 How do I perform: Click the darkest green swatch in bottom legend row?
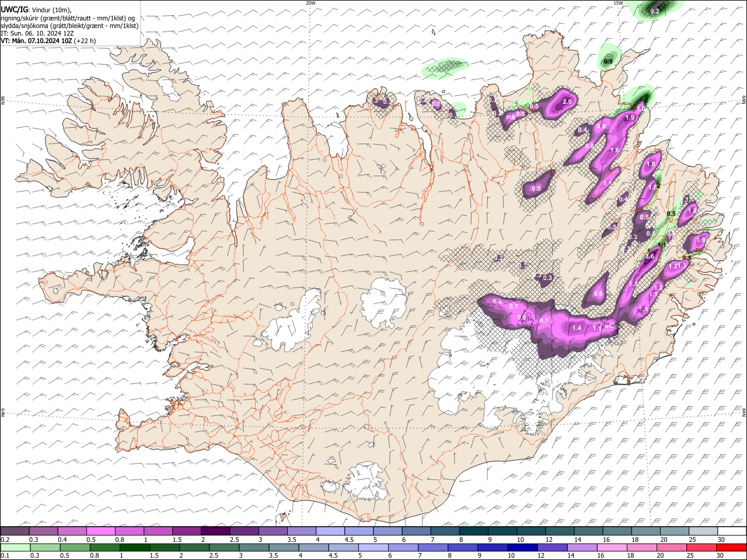pyautogui.click(x=134, y=547)
